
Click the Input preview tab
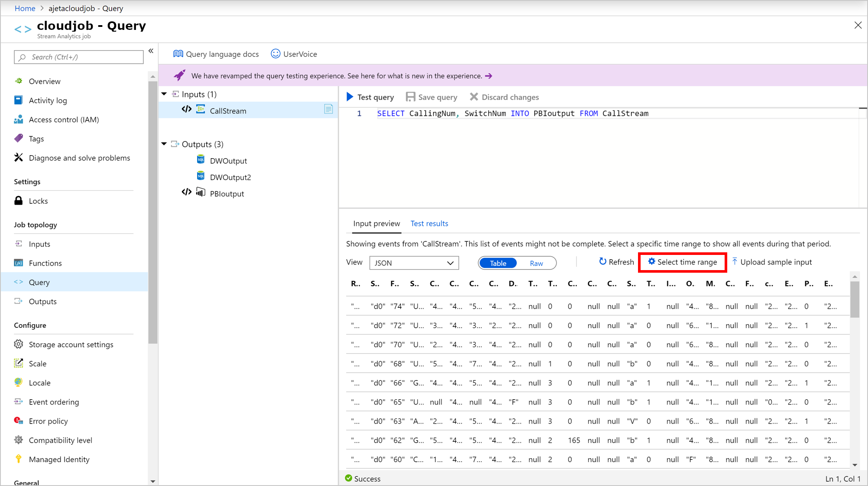click(x=376, y=223)
